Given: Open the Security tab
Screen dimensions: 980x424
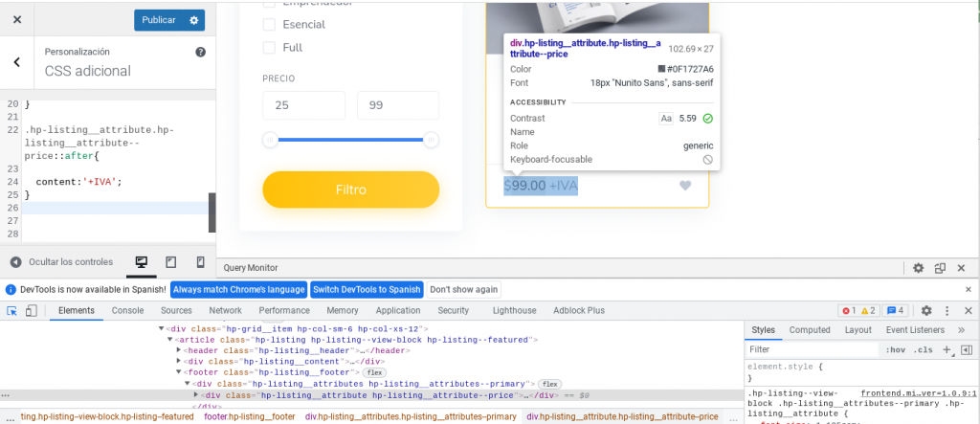Looking at the screenshot, I should (453, 311).
